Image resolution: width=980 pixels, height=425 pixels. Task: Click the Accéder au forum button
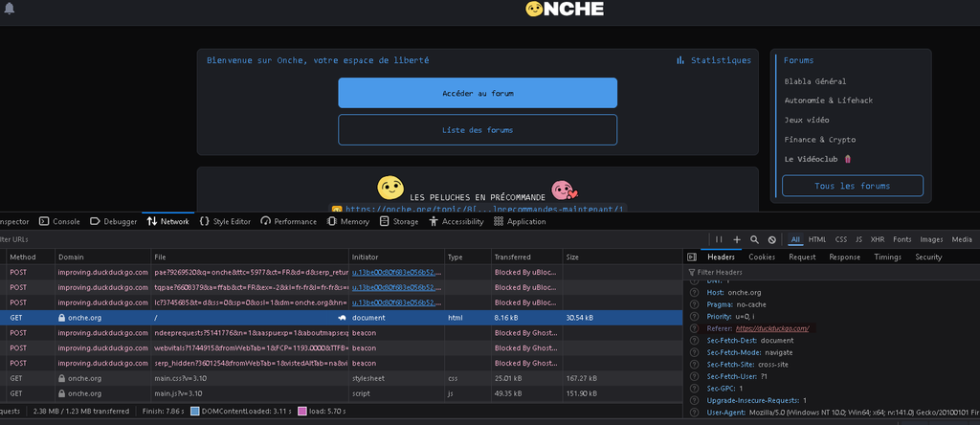point(477,93)
